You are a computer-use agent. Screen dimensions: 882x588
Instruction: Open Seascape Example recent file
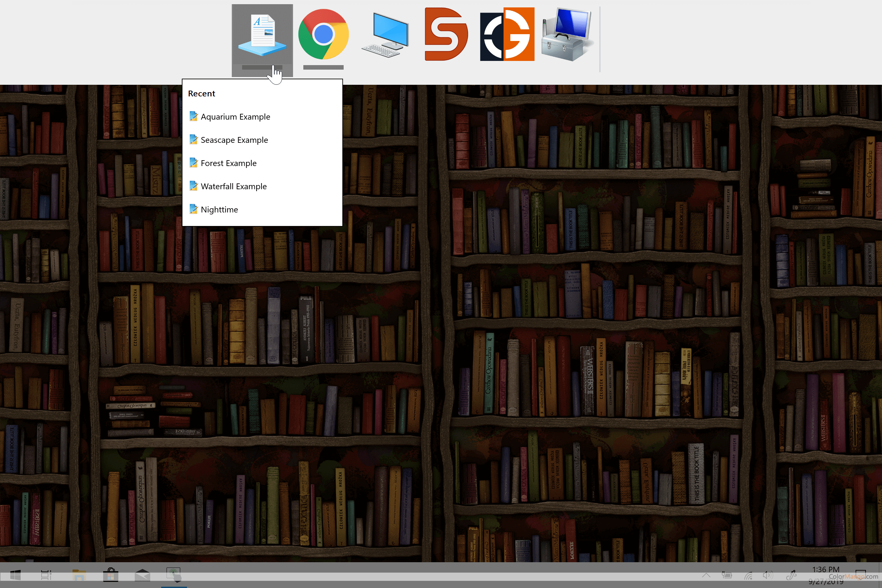[x=234, y=140]
